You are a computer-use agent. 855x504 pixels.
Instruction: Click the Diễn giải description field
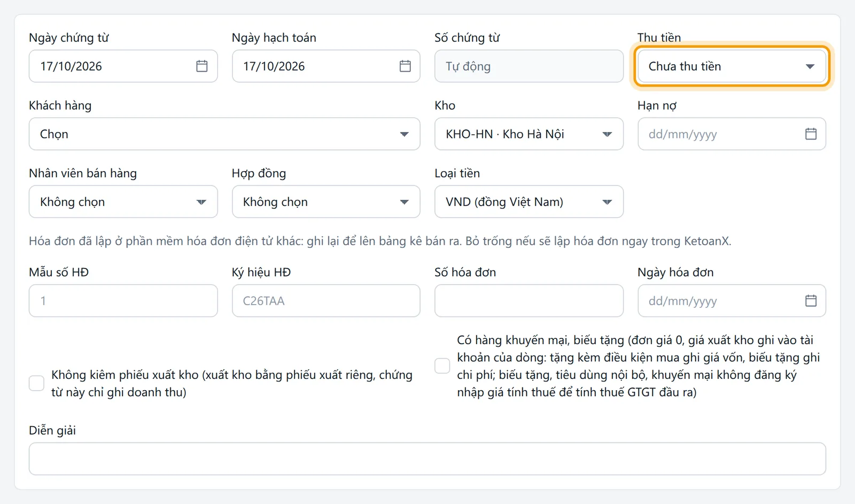coord(428,459)
